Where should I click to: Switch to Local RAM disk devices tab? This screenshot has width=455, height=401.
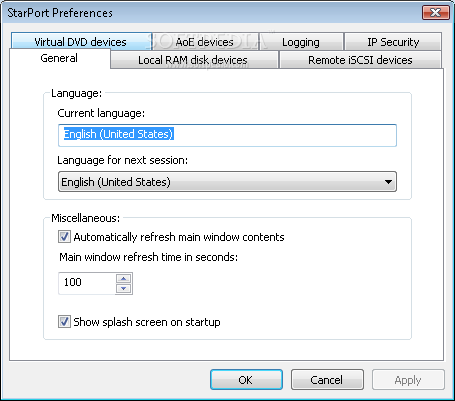click(x=194, y=60)
